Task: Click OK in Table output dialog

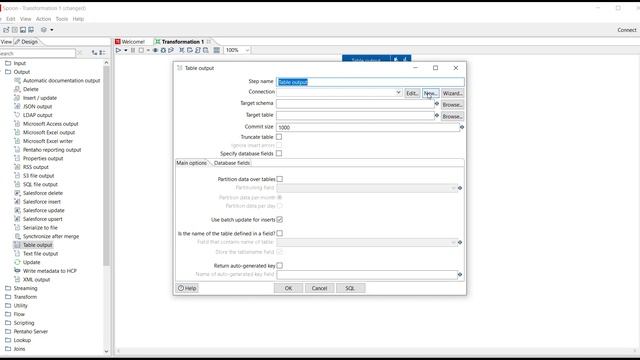Action: point(288,288)
